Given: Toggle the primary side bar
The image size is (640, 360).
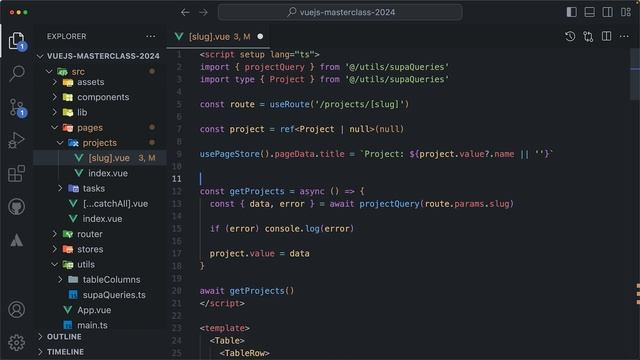Looking at the screenshot, I should tap(571, 12).
